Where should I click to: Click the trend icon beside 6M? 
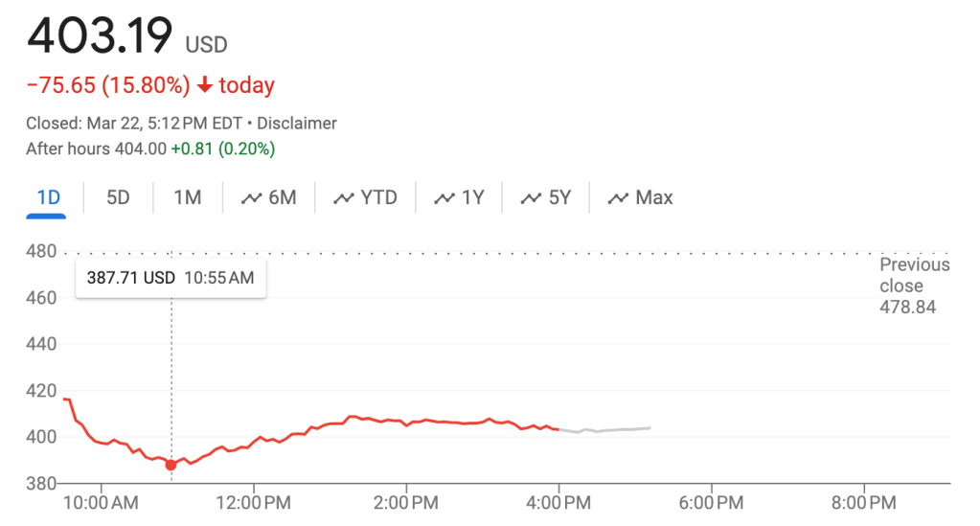tap(252, 198)
